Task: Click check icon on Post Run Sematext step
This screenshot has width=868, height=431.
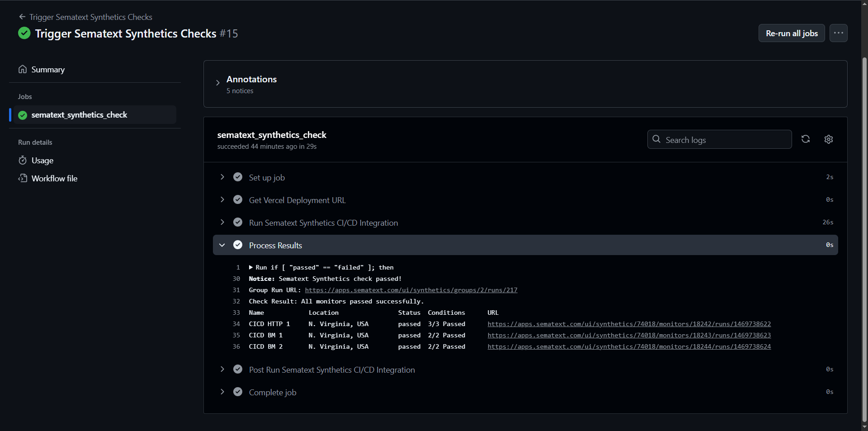Action: pos(238,369)
